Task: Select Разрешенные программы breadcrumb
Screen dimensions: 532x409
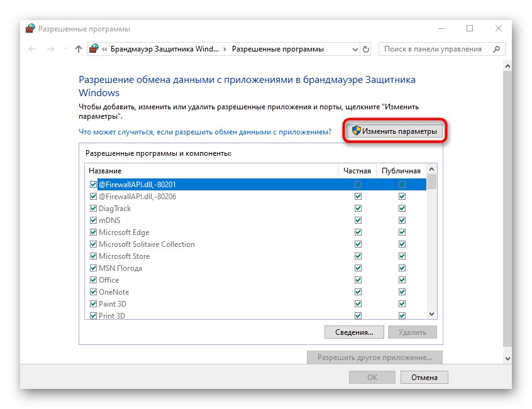Action: click(x=277, y=49)
